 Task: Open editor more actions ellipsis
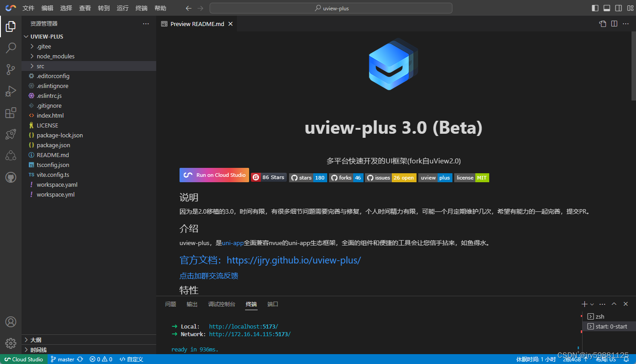point(626,24)
